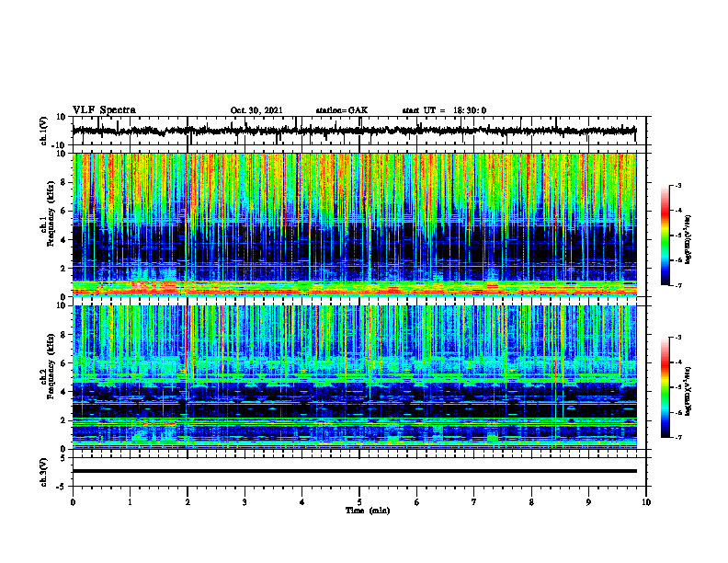Click the "1" tick on the time axis

click(130, 502)
